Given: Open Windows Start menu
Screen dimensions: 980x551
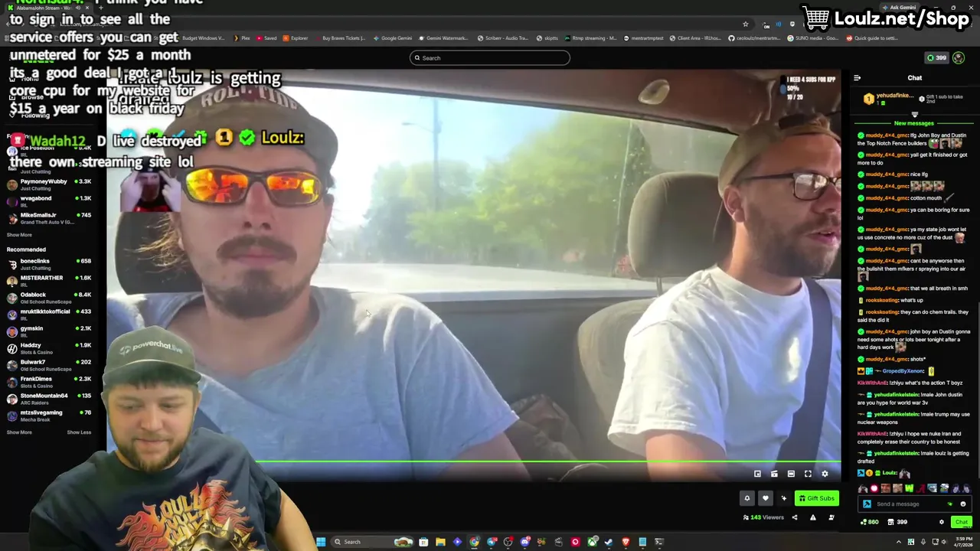Looking at the screenshot, I should [321, 542].
